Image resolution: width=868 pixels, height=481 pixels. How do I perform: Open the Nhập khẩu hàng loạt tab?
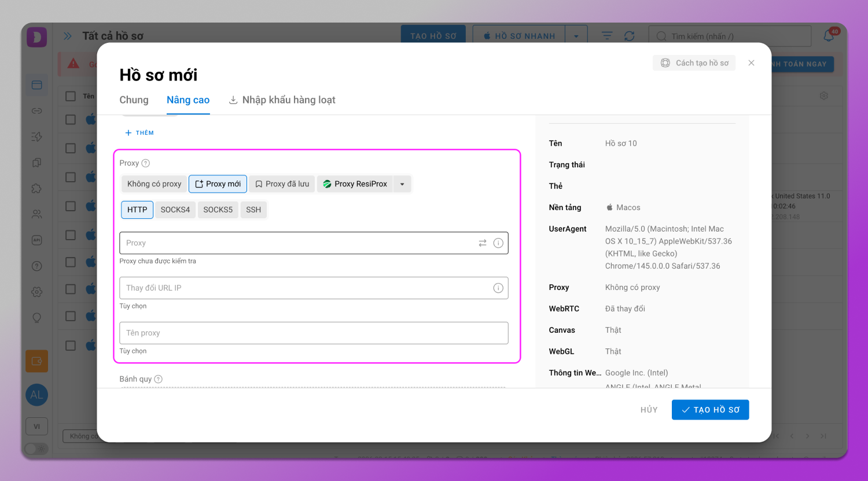[282, 100]
